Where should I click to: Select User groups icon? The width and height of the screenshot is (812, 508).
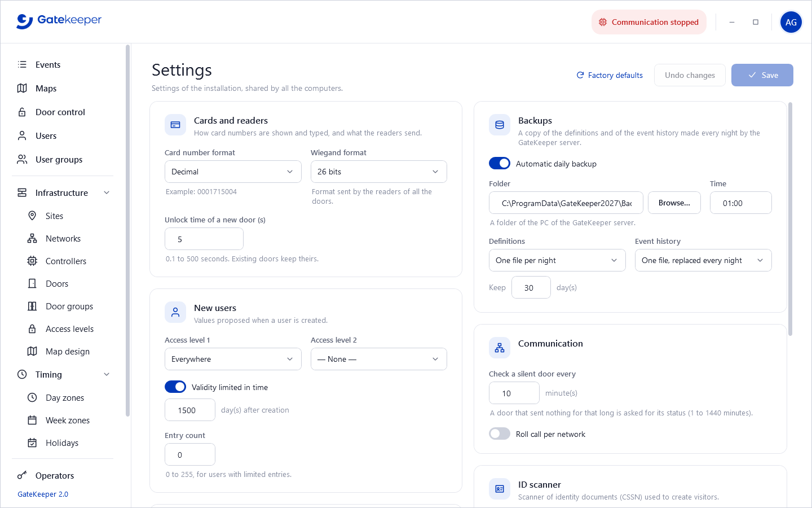coord(22,159)
